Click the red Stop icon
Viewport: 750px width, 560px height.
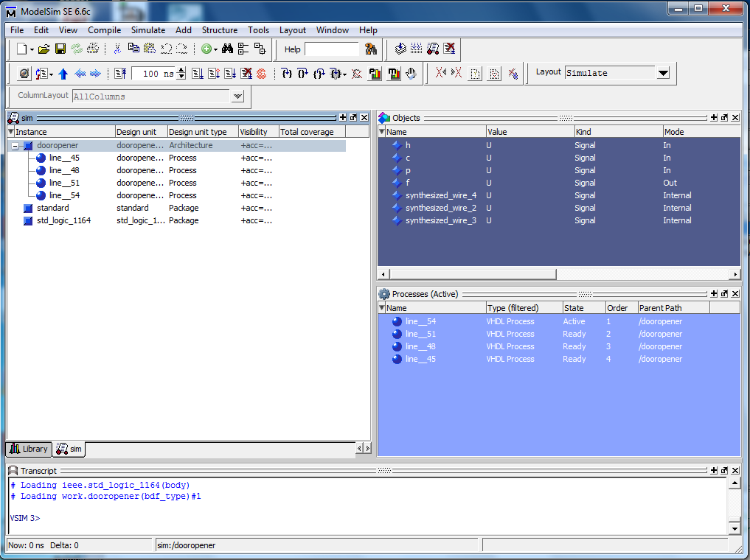click(261, 74)
